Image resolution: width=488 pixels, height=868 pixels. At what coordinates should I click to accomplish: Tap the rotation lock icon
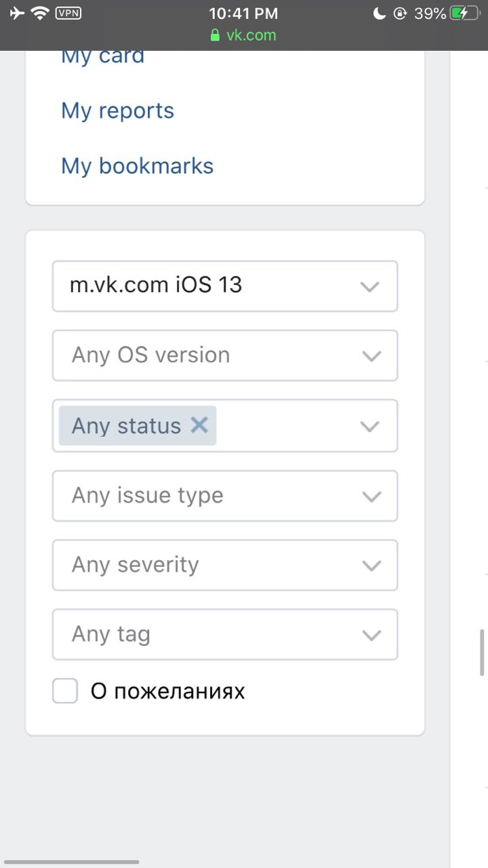tap(400, 13)
